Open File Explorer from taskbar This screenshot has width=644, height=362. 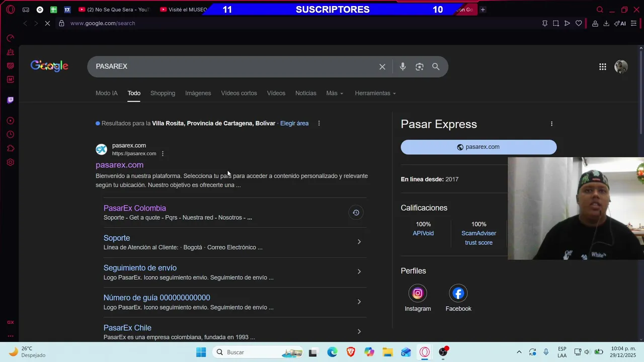(387, 352)
